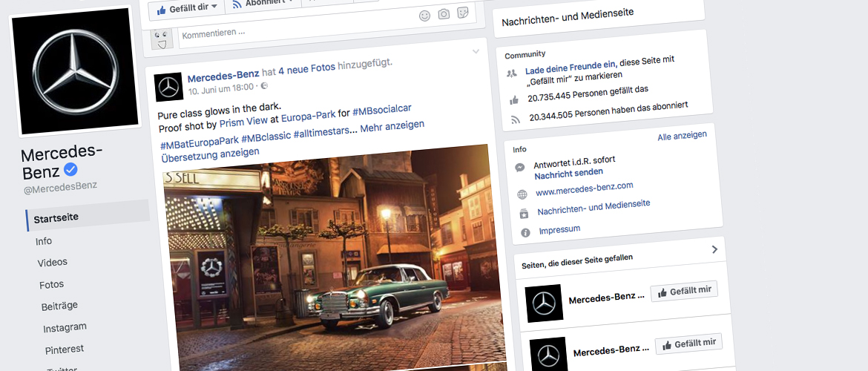Click the RSS feed icon beside 20.344.505

(516, 119)
